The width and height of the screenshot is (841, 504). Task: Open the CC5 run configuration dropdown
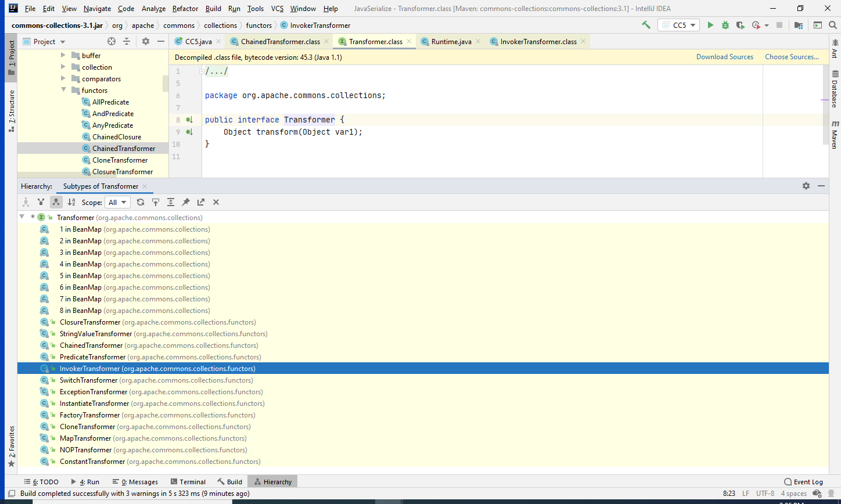[678, 26]
